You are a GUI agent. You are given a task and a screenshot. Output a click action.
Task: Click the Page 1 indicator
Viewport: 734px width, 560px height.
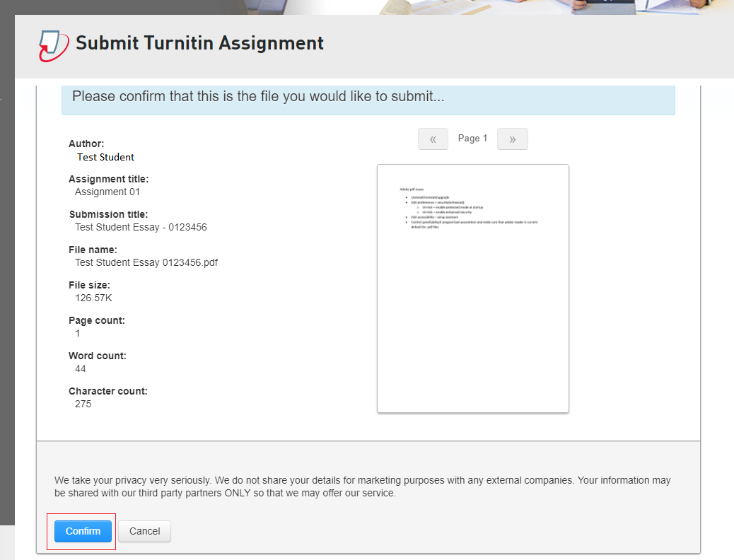[472, 139]
